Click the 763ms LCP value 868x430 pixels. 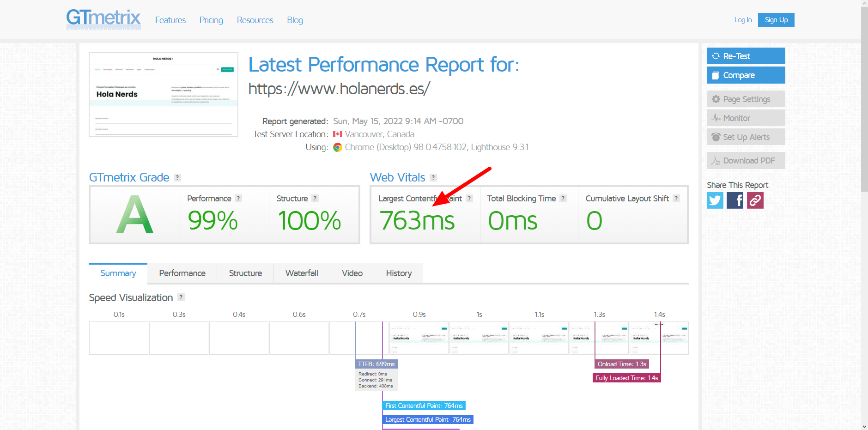pyautogui.click(x=417, y=221)
